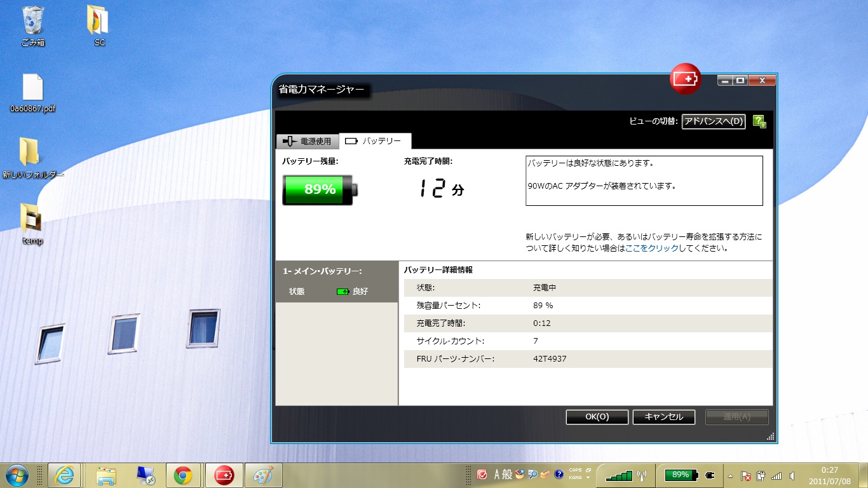Toggle the CAPS lock indicator in language bar
This screenshot has height=488, width=868.
click(x=575, y=471)
